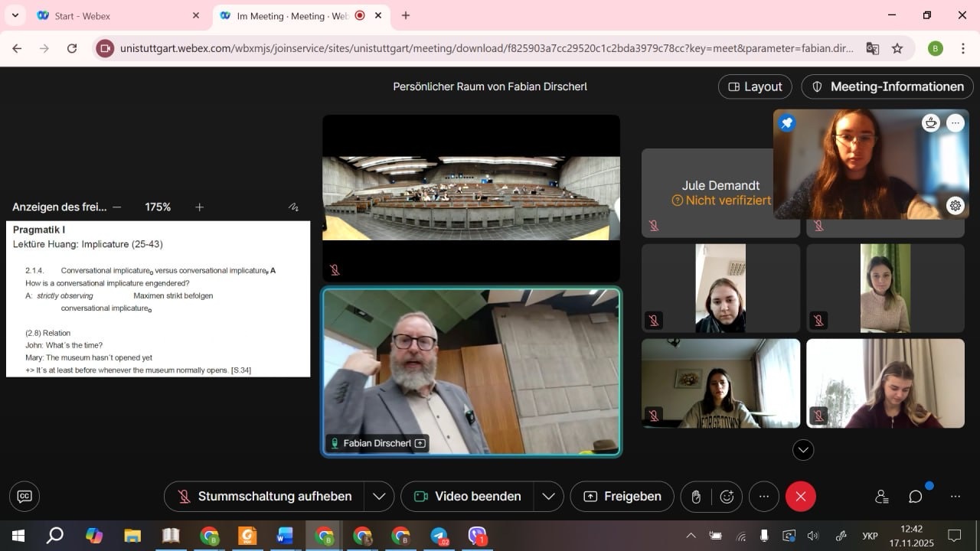Screen dimensions: 980x551
Task: Open the chat panel icon
Action: [915, 497]
